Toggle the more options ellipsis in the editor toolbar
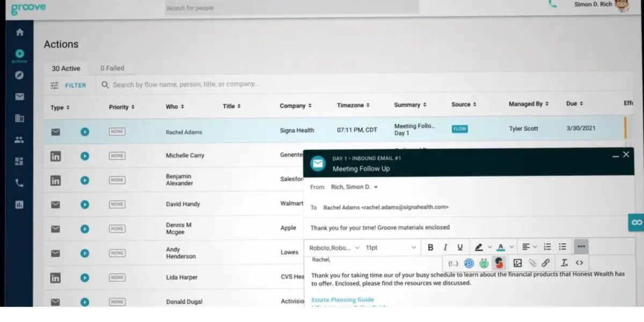Image resolution: width=644 pixels, height=322 pixels. [x=581, y=247]
